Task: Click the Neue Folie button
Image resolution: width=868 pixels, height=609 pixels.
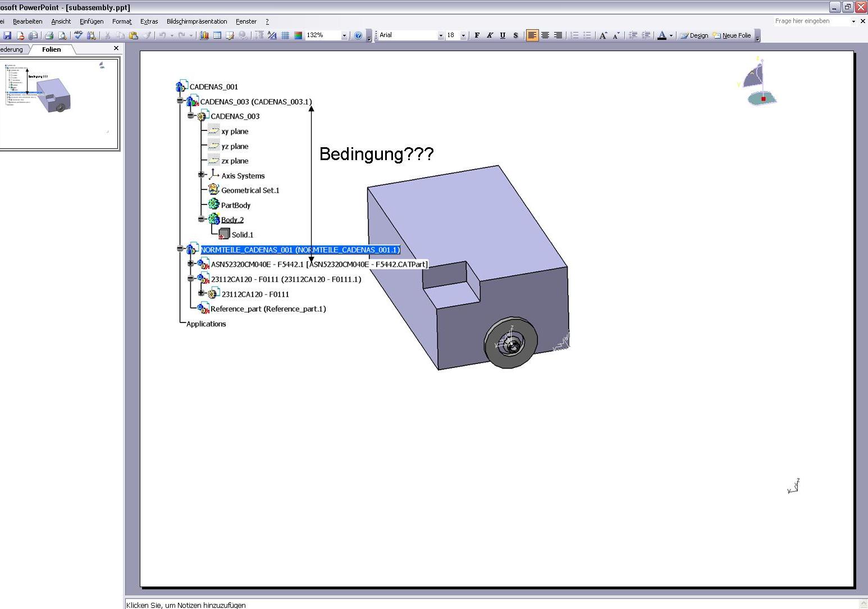Action: tap(732, 35)
